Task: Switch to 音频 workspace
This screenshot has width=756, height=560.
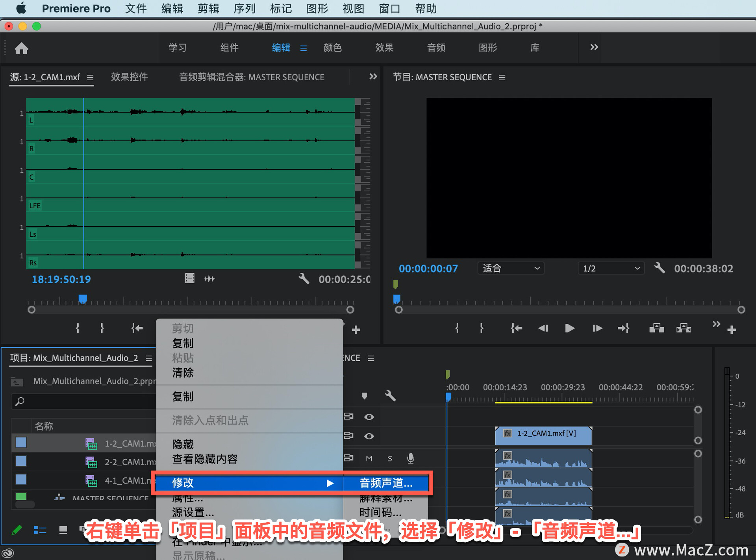Action: tap(436, 48)
